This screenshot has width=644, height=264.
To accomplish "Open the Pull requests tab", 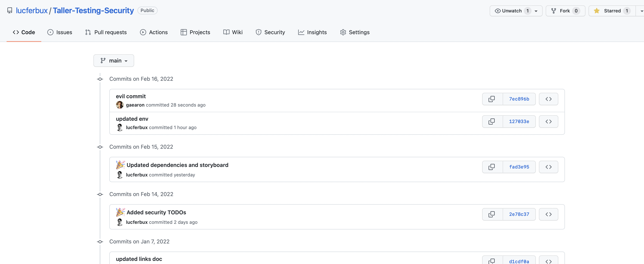I will point(106,32).
